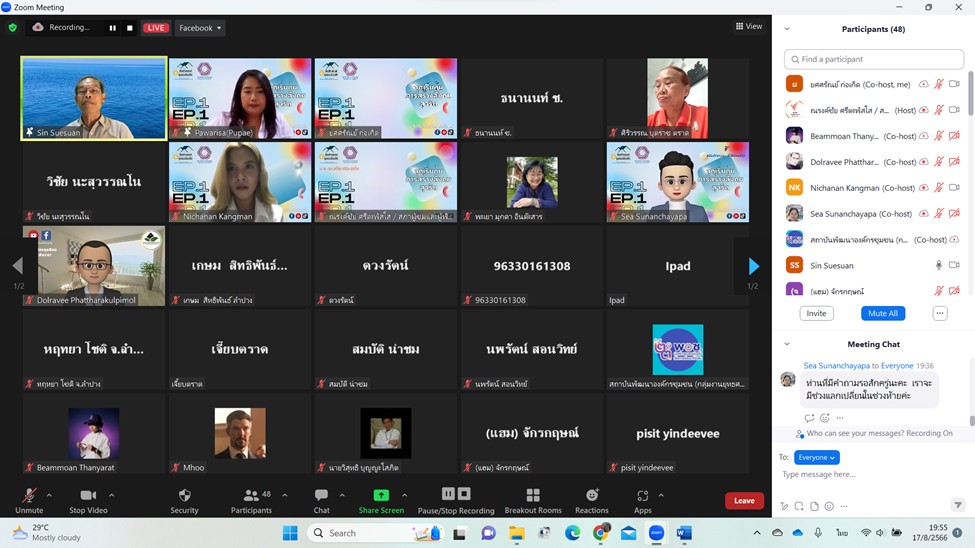The image size is (975, 548).
Task: Open the Chat panel from toolbar
Action: pos(321,500)
